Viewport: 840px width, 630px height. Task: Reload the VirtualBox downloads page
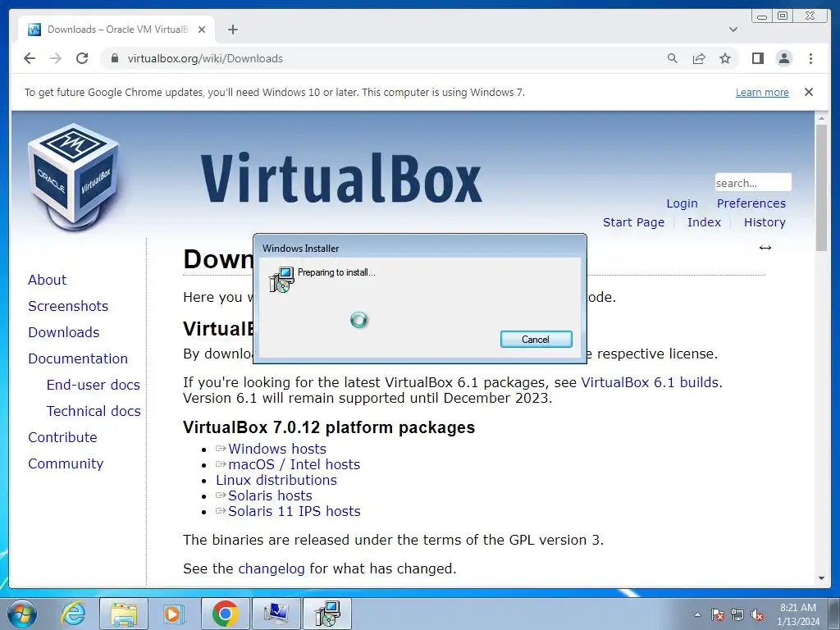[82, 58]
